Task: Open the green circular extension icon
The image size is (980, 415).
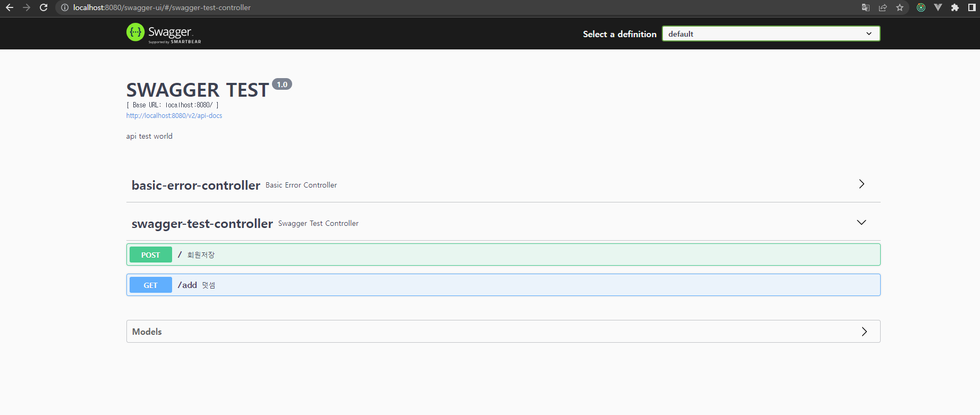Action: [921, 7]
